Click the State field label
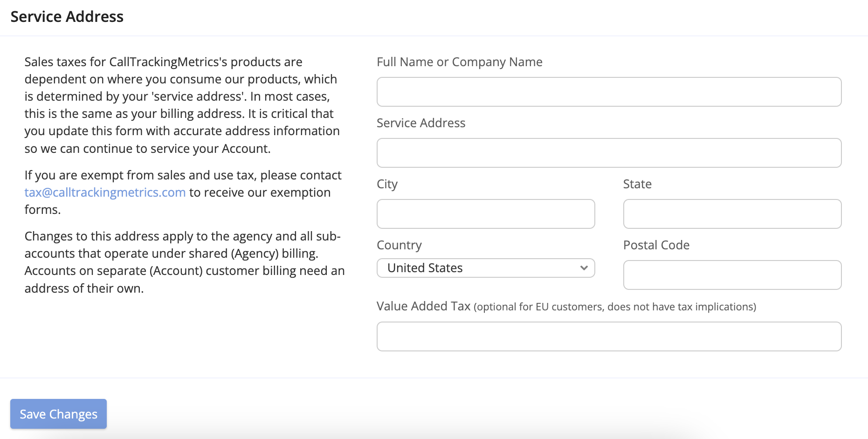This screenshot has width=868, height=439. [x=637, y=184]
